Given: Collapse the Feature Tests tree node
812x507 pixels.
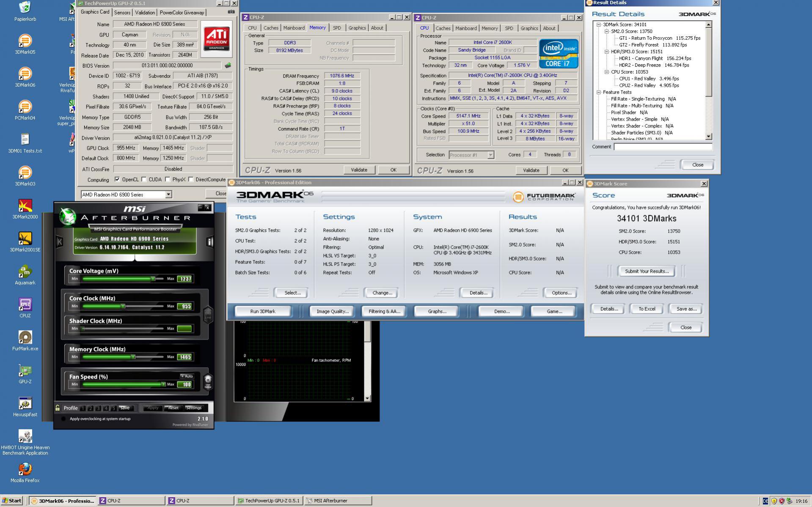Looking at the screenshot, I should click(599, 92).
